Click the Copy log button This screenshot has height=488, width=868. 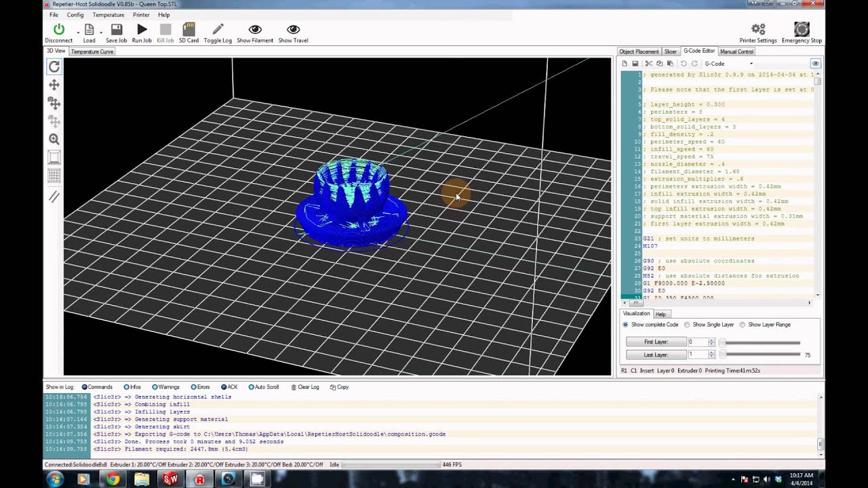339,387
